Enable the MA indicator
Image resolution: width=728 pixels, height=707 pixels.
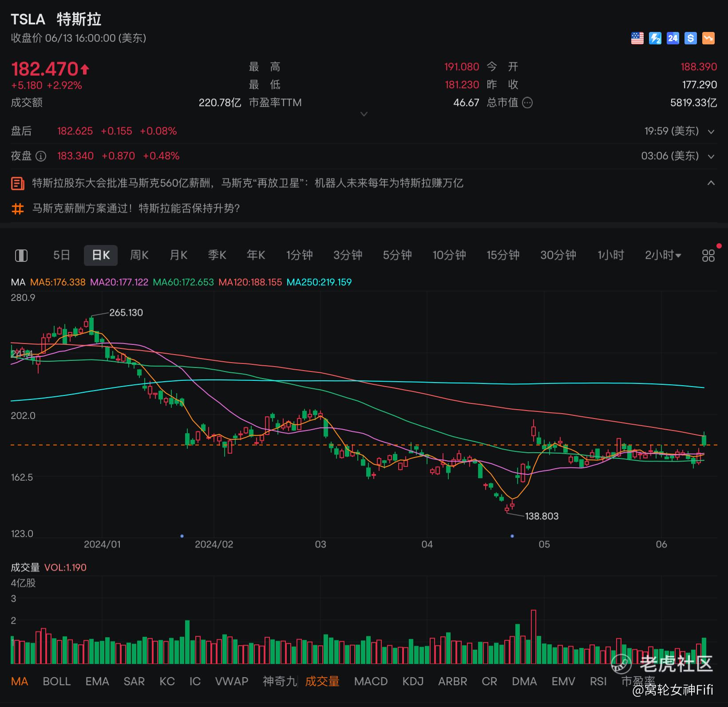coord(20,681)
